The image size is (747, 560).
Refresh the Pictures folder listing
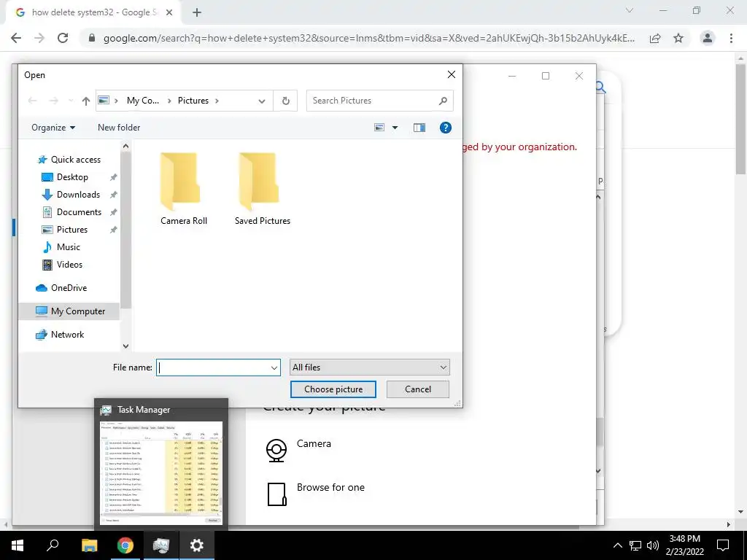pos(285,101)
